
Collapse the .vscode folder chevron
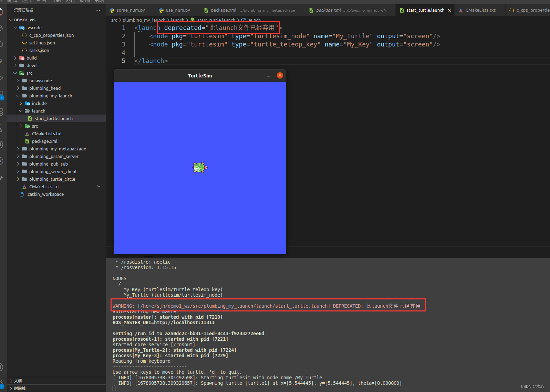[15, 28]
